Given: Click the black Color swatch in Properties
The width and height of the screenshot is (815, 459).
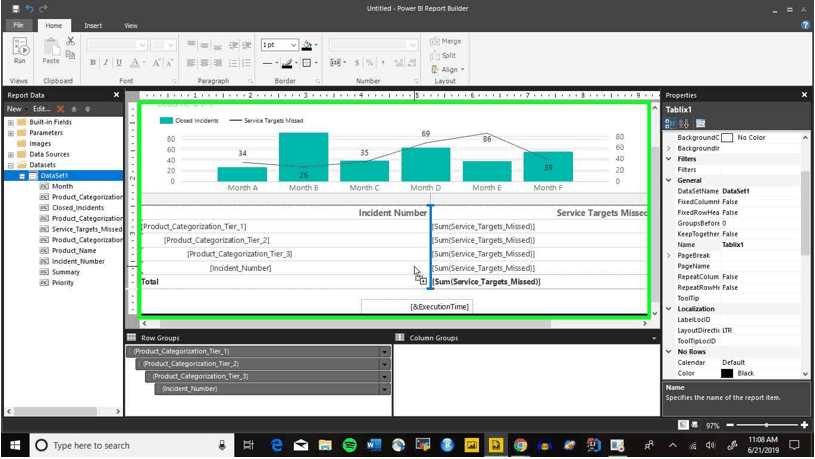Looking at the screenshot, I should (727, 373).
